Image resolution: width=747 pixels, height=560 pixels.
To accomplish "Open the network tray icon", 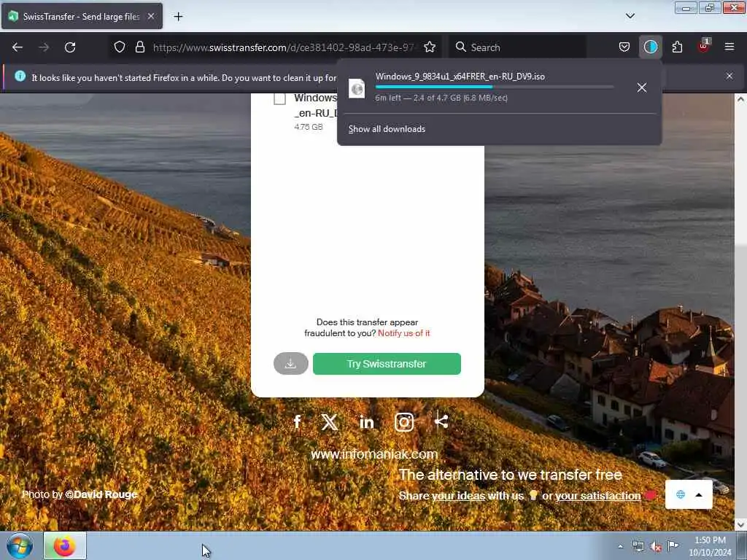I will click(x=638, y=547).
